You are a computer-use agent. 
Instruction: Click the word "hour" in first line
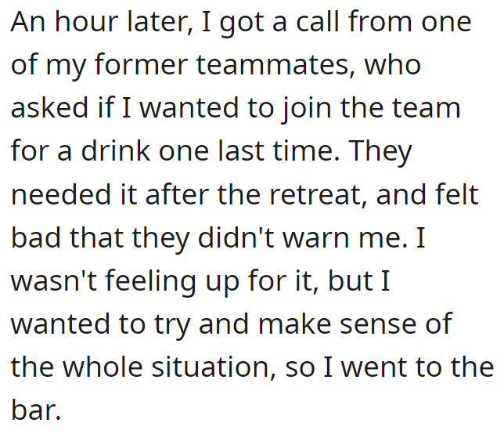pos(86,21)
